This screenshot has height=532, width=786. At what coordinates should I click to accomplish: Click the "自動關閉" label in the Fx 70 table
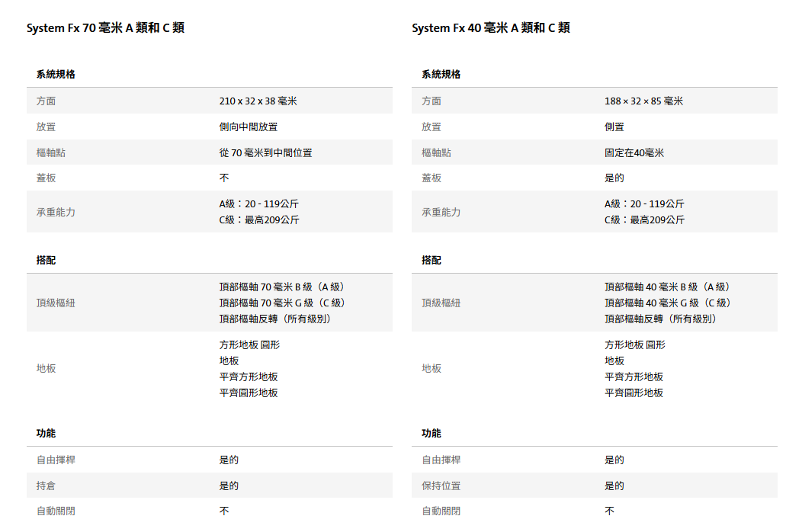point(56,511)
